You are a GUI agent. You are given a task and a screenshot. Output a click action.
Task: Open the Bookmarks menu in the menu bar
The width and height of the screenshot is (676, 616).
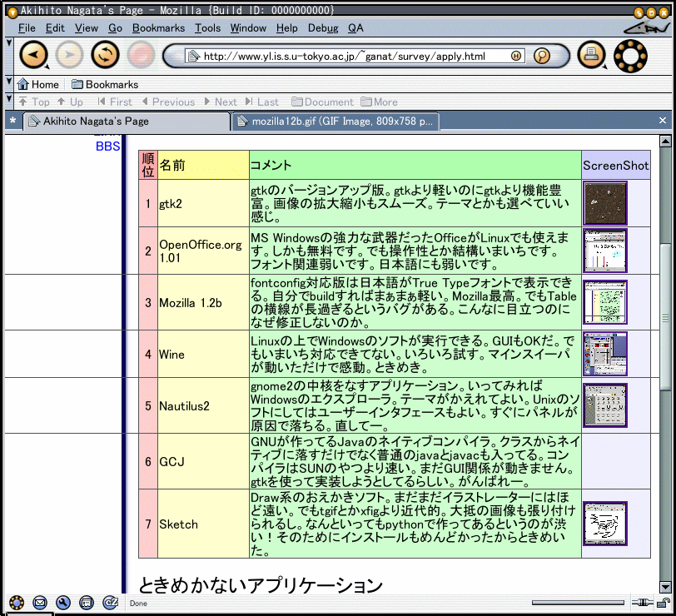[158, 28]
